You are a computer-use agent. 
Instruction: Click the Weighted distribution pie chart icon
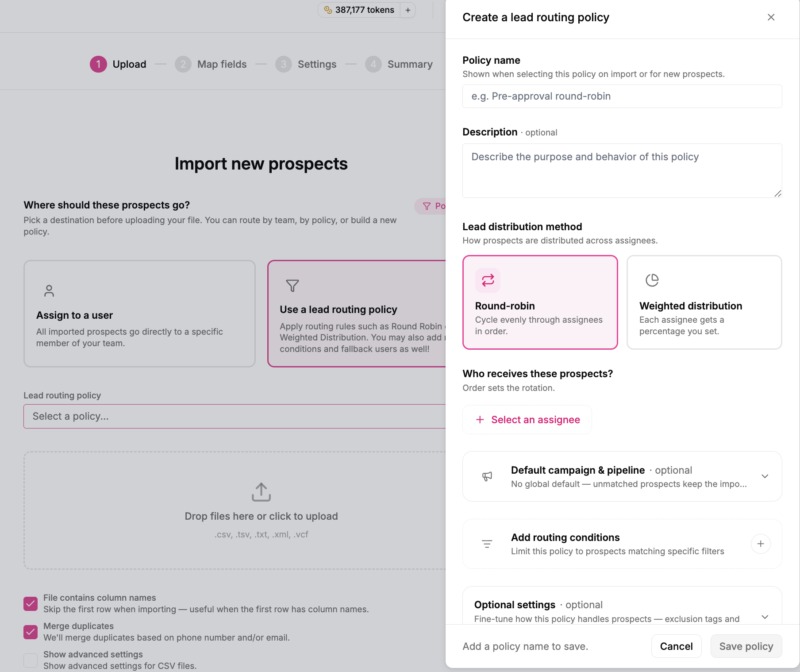coord(652,280)
